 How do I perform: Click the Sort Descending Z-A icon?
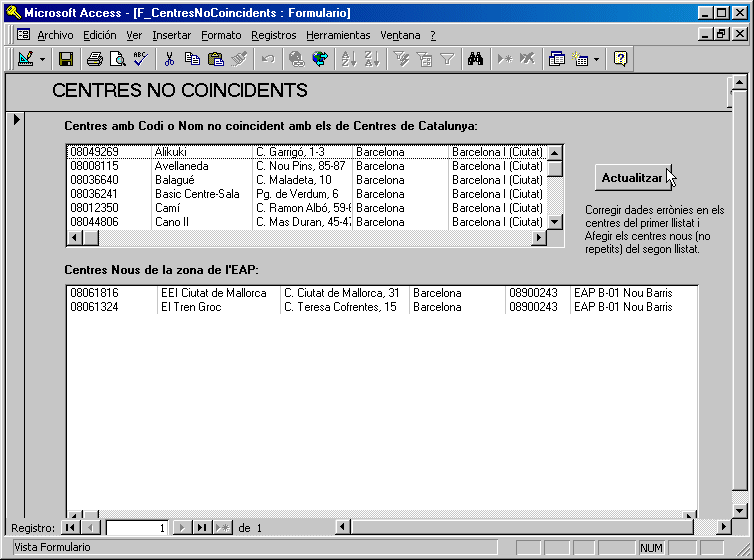click(372, 59)
